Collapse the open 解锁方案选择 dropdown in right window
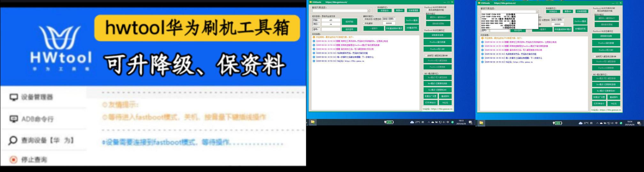This screenshot has height=172, width=644. pos(537,12)
